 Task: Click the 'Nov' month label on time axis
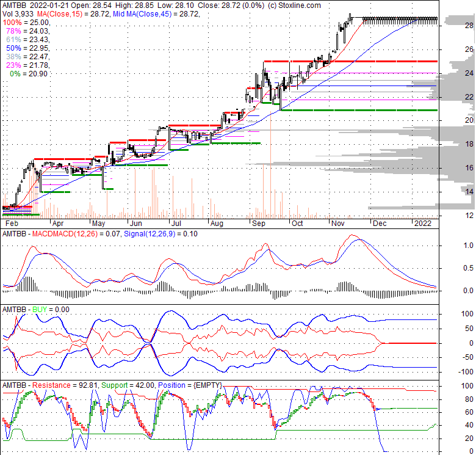click(x=338, y=224)
